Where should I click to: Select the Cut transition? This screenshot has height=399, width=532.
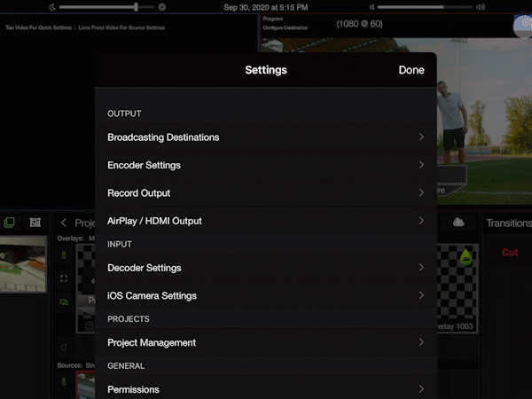(x=510, y=253)
